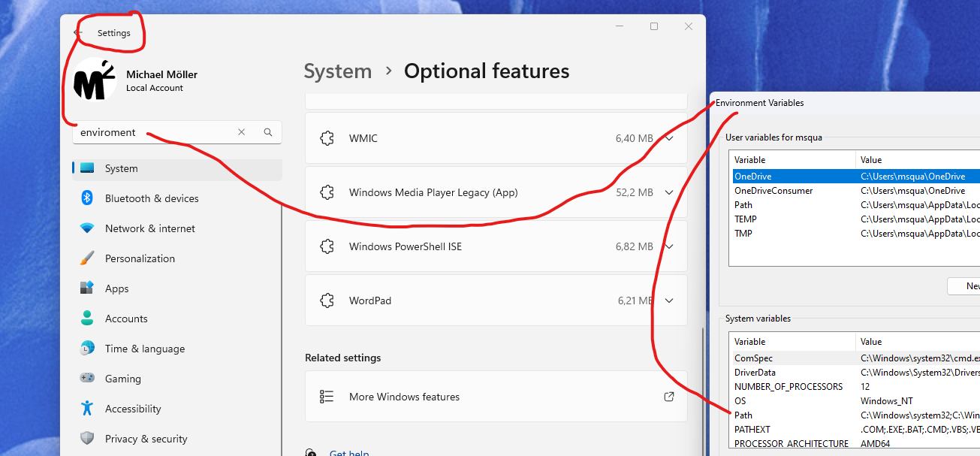Expand the WMIC feature entry
The height and width of the screenshot is (456, 980).
pos(669,138)
